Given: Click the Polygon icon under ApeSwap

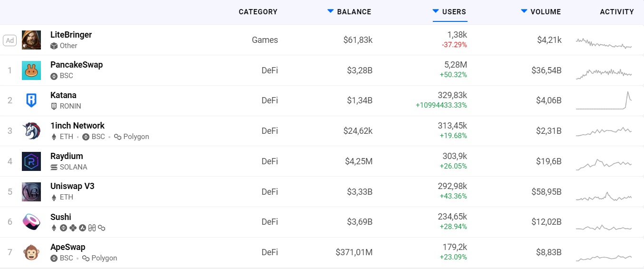Looking at the screenshot, I should [86, 259].
